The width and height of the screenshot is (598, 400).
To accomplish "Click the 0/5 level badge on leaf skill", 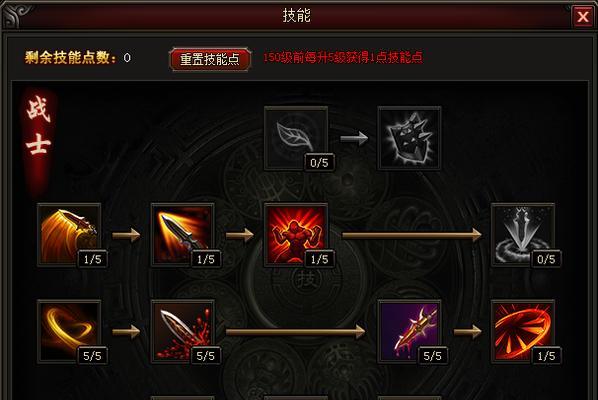I will tap(319, 163).
